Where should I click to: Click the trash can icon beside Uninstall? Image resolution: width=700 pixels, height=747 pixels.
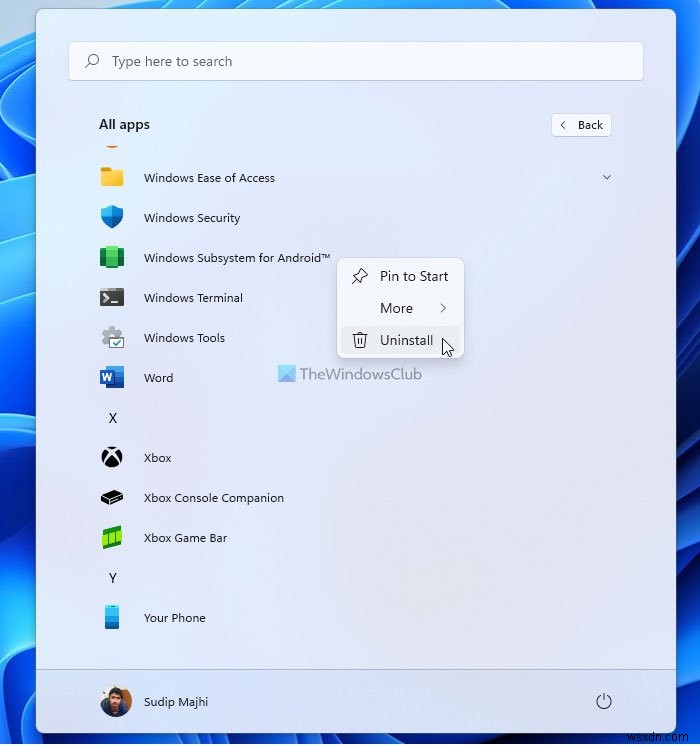(360, 340)
